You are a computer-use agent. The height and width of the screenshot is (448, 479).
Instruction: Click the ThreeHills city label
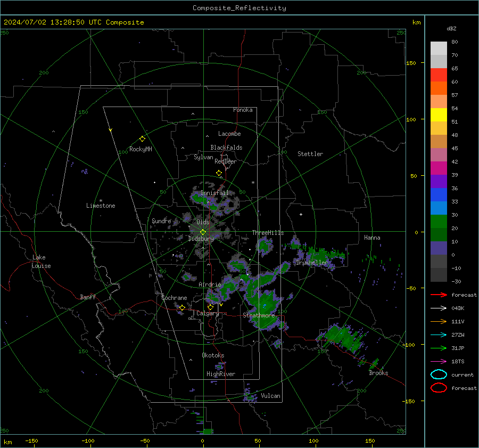point(268,233)
